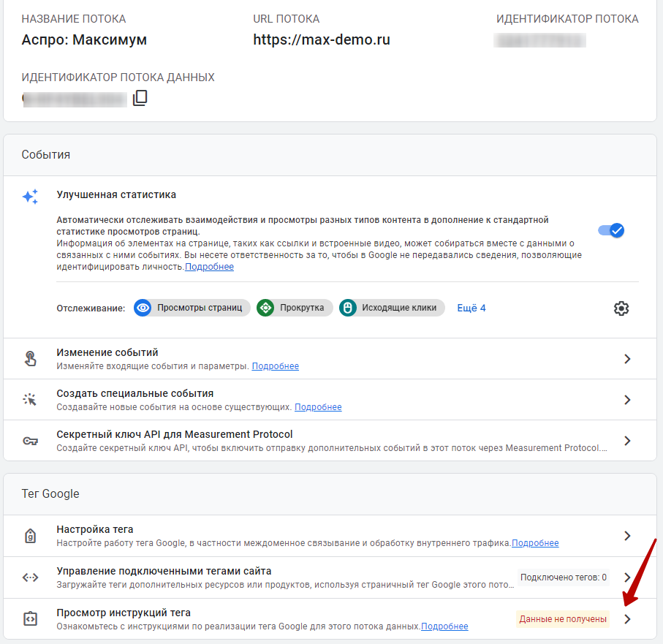Click the hand icon for Изменение событий
663x644 pixels.
[30, 359]
